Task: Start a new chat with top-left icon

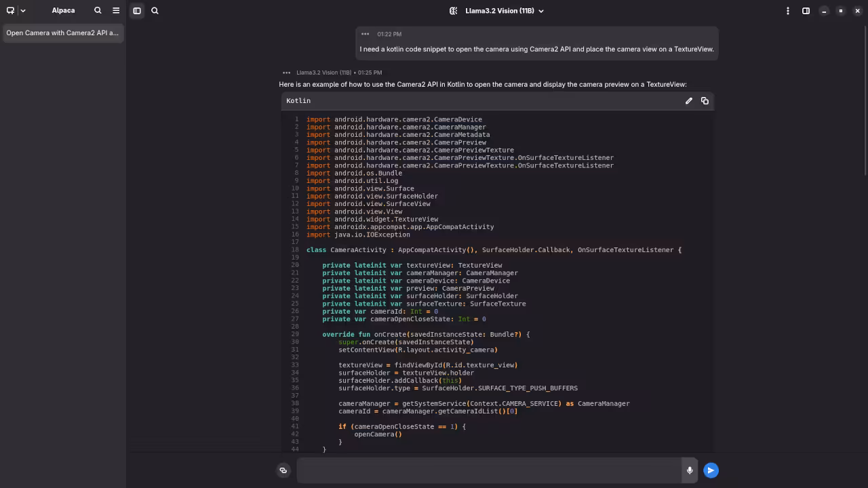Action: (10, 11)
